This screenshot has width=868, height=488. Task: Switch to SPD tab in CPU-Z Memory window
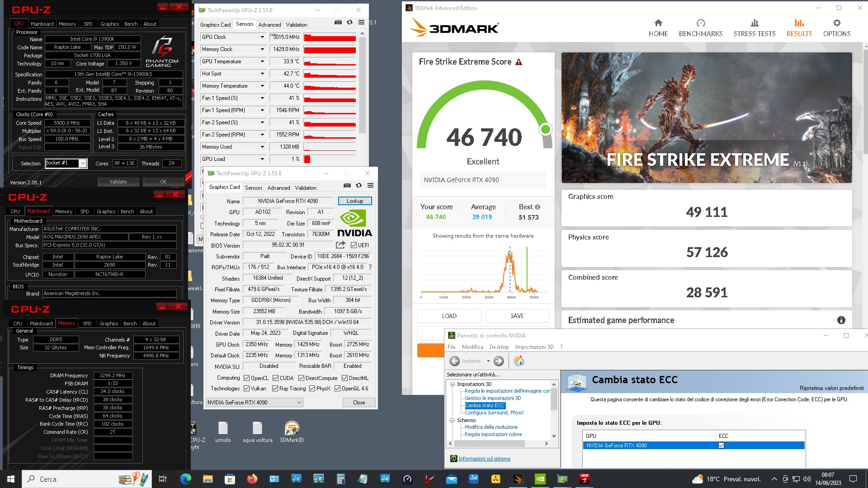[87, 324]
